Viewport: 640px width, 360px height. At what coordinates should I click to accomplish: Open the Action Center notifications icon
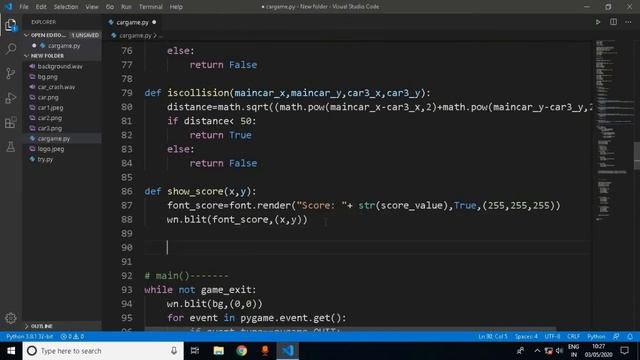point(624,351)
